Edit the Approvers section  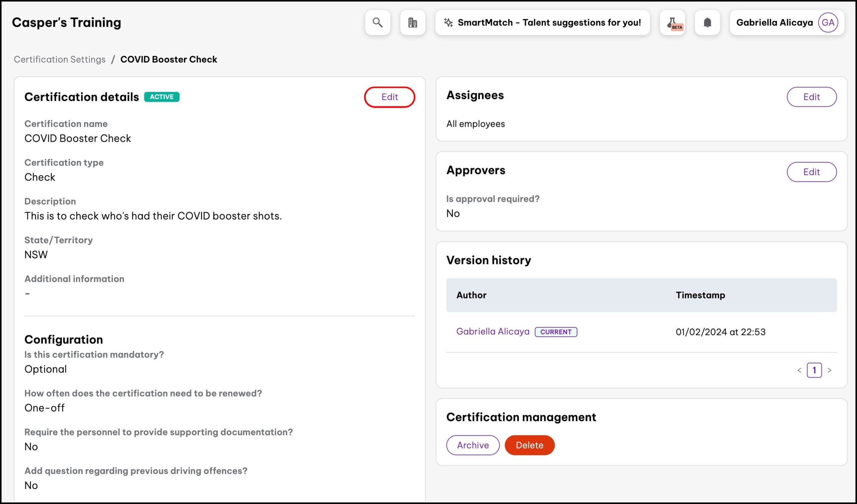(x=811, y=172)
